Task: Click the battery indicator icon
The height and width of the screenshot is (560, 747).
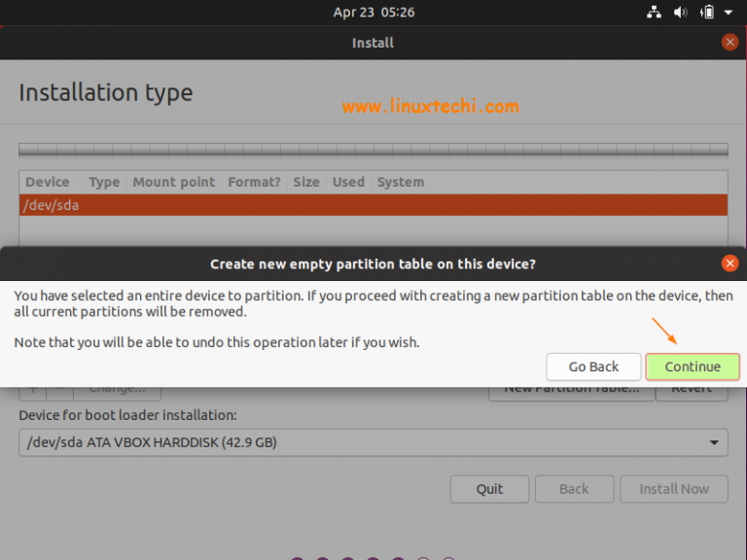Action: [707, 12]
